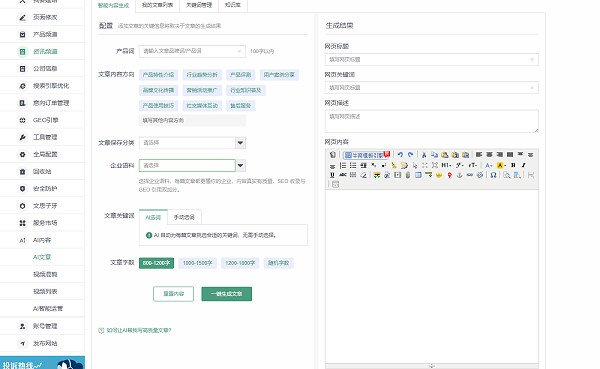The image size is (600, 369).
Task: Click the 网页描述 description text area
Action: 432,121
